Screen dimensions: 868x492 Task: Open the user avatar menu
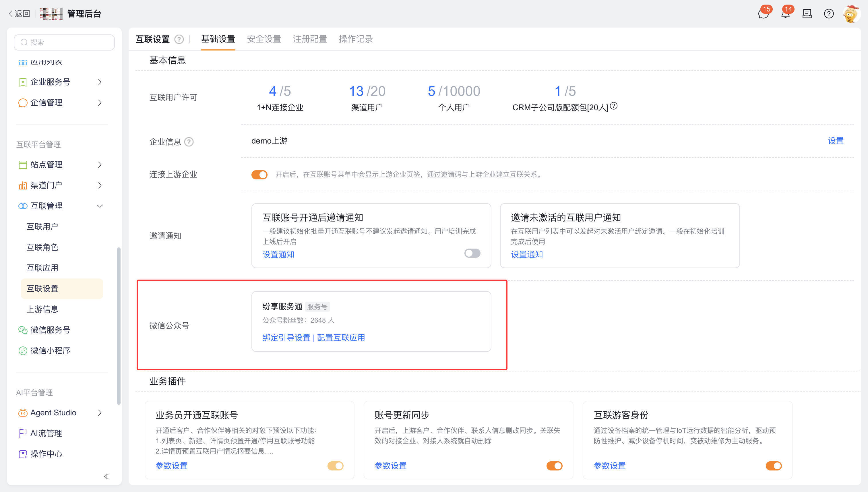[x=851, y=14]
